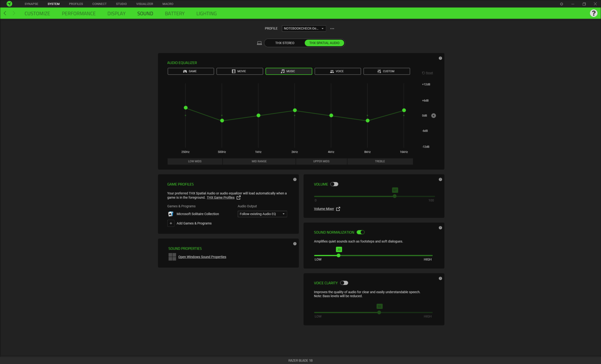601x364 pixels.
Task: Turn on the Voice Clarity toggle
Action: (344, 283)
